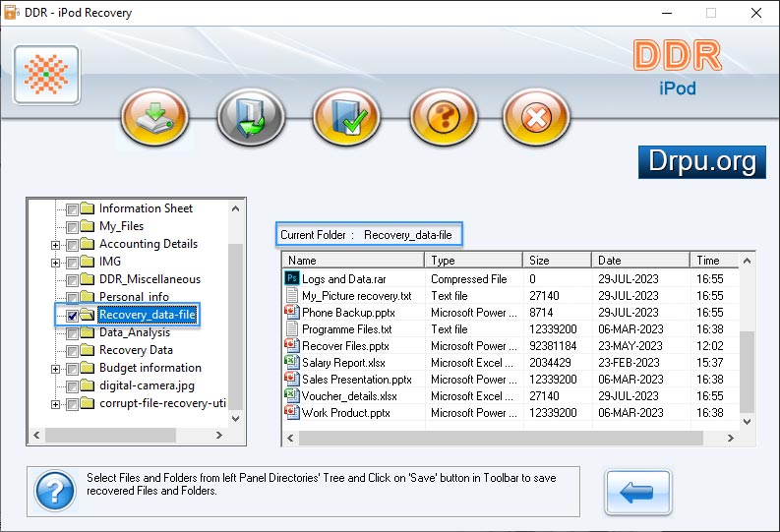Click folder tree scroll up arrow
This screenshot has height=532, width=780.
point(236,208)
